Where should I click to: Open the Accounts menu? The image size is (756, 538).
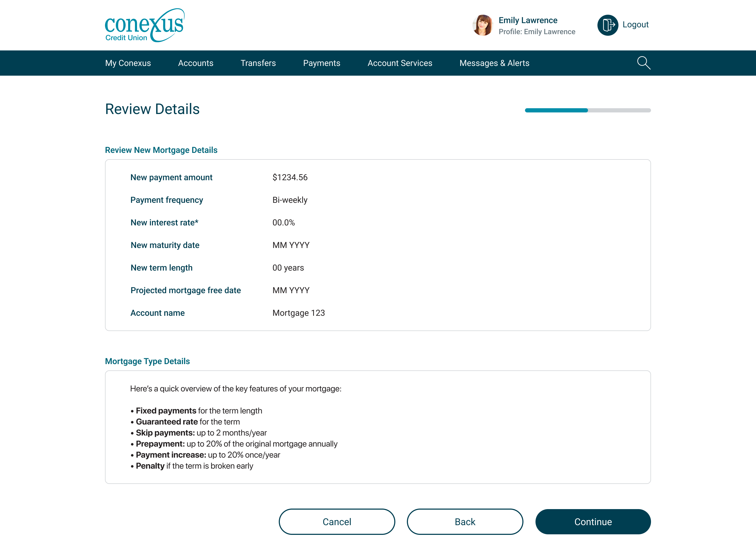coord(196,63)
